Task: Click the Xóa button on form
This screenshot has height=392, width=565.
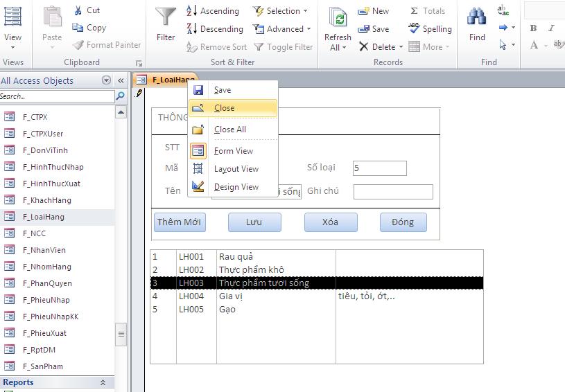Action: tap(331, 222)
